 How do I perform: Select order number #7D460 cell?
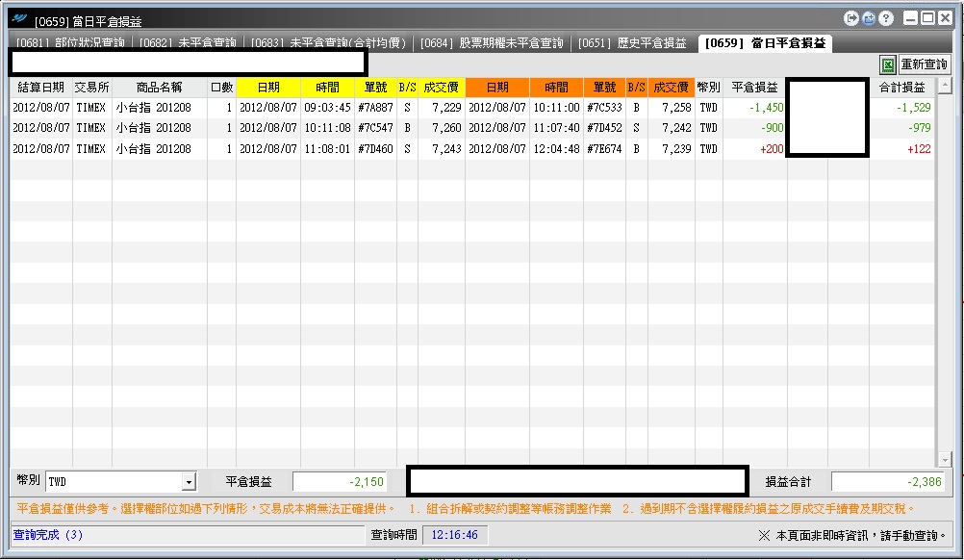click(x=375, y=149)
